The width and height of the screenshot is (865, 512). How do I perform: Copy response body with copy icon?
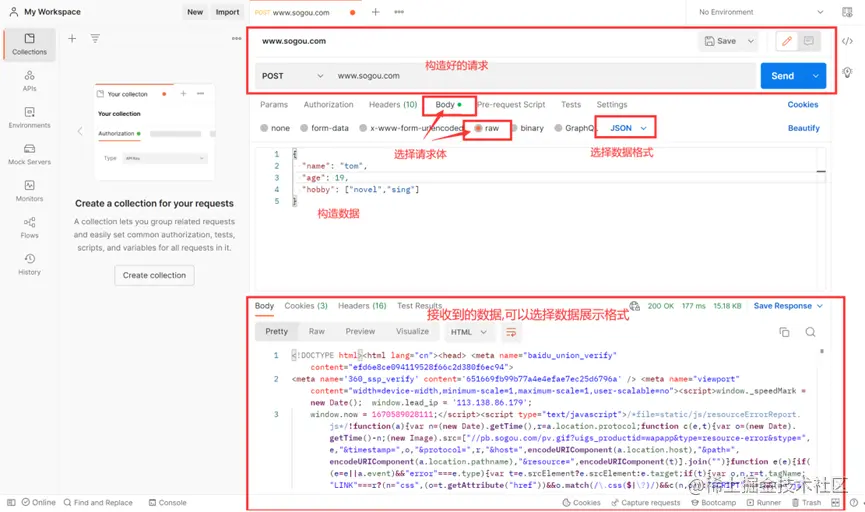784,332
